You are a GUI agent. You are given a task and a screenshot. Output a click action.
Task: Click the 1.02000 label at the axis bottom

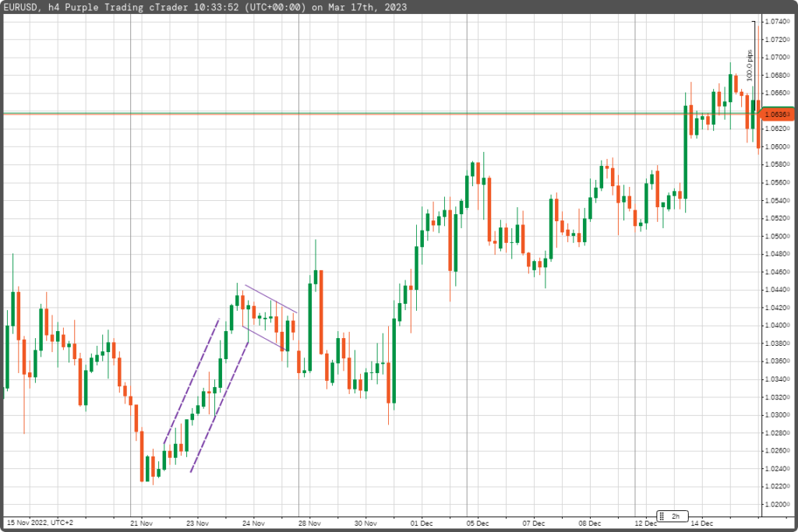(x=777, y=503)
